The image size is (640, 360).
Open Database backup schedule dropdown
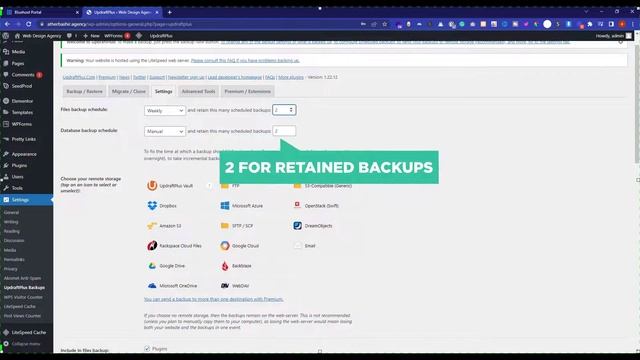point(164,131)
